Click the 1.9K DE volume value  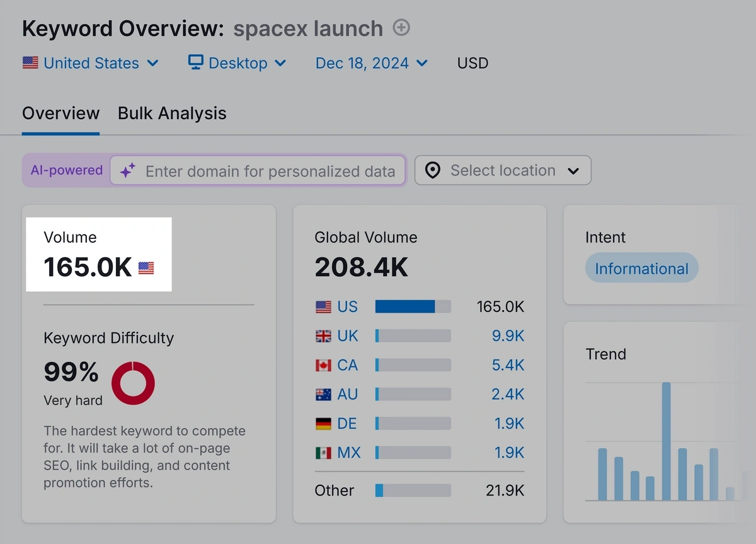click(x=508, y=423)
